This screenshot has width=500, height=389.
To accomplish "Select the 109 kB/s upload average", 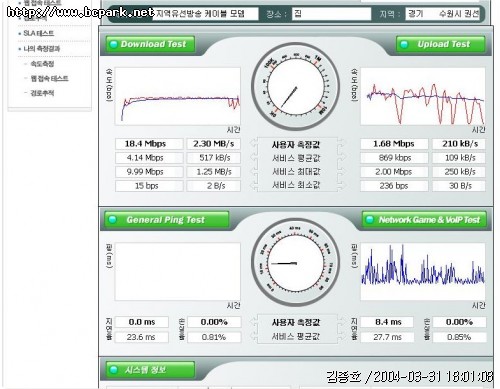I will (460, 158).
